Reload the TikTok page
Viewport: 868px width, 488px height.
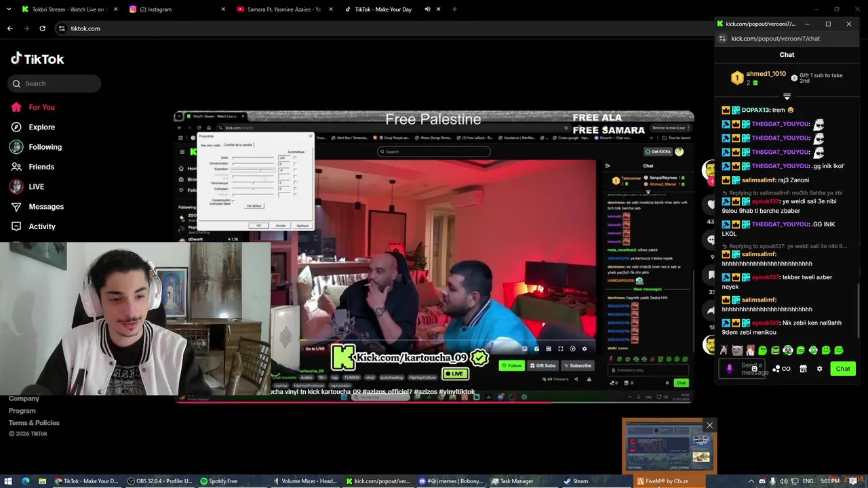(x=42, y=28)
